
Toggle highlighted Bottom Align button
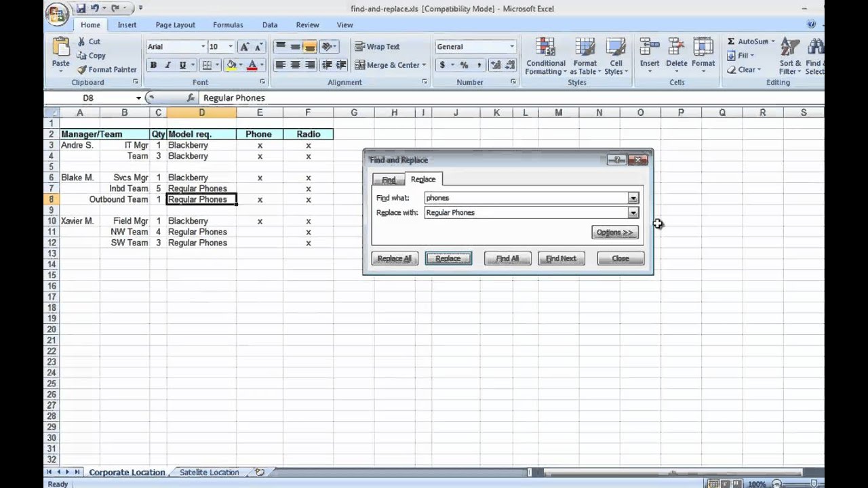(310, 47)
